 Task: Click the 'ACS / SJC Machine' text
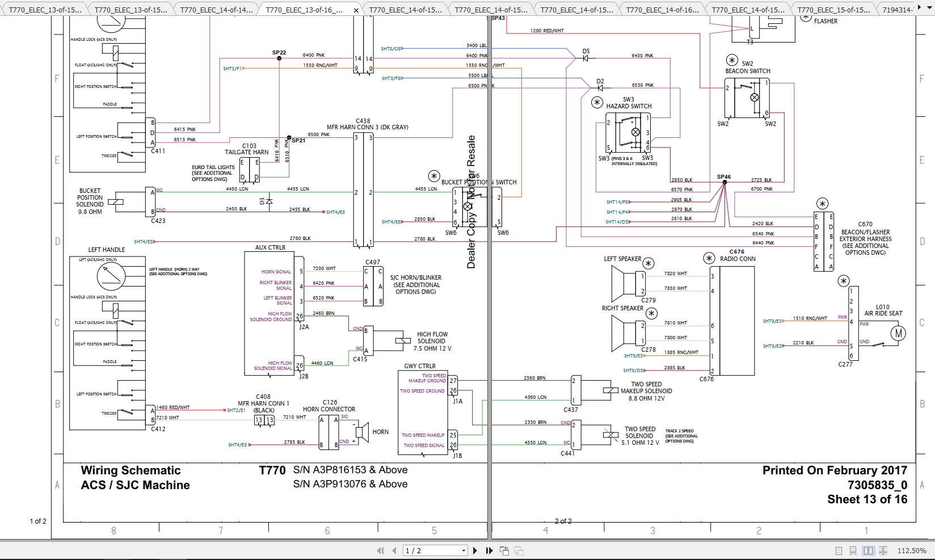coord(135,485)
